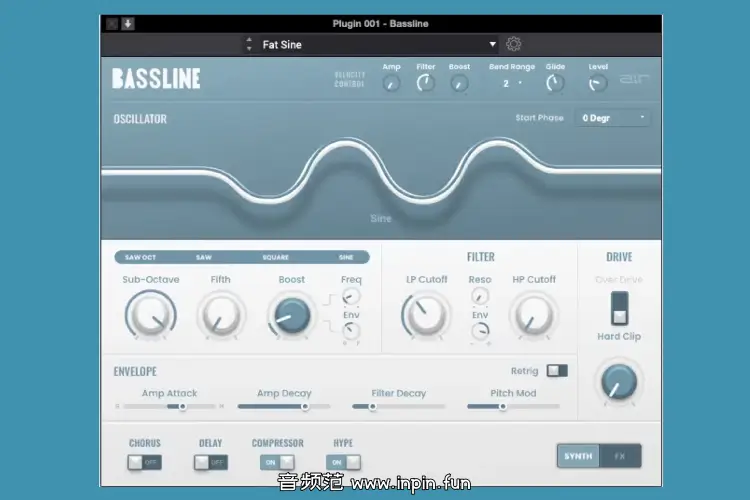Click the window title Plugin 001 - Bassline

point(381,24)
